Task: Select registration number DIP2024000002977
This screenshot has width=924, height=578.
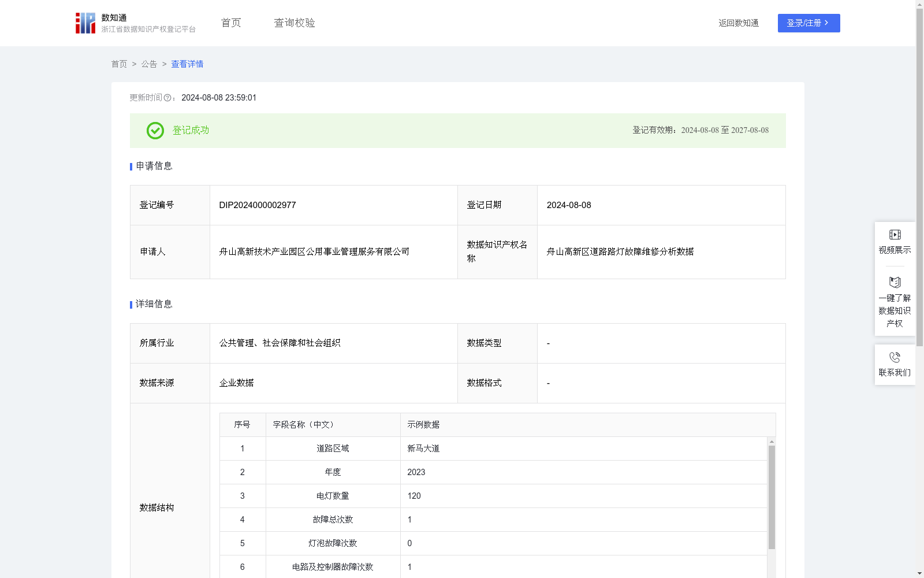Action: tap(258, 205)
